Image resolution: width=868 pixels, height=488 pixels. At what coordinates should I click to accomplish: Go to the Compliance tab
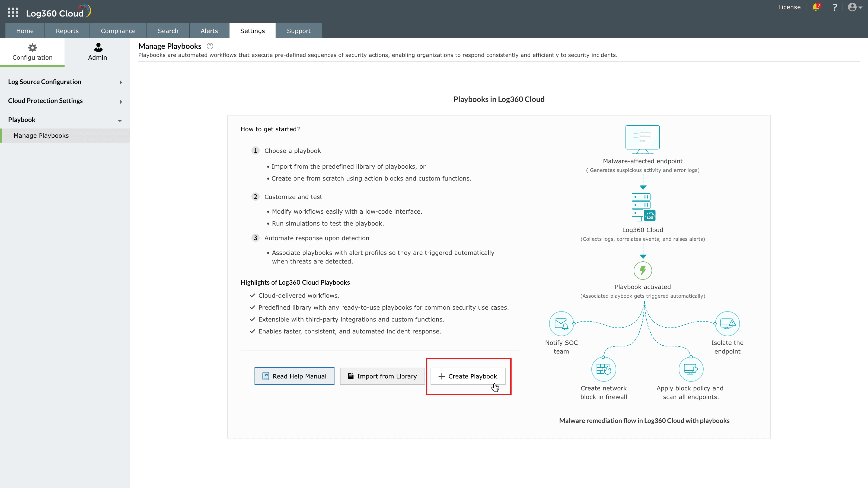point(118,31)
